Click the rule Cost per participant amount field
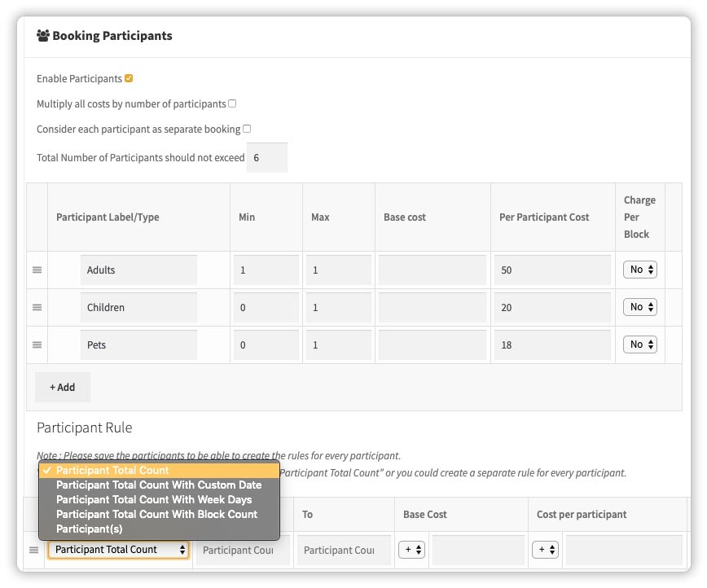 coord(624,550)
